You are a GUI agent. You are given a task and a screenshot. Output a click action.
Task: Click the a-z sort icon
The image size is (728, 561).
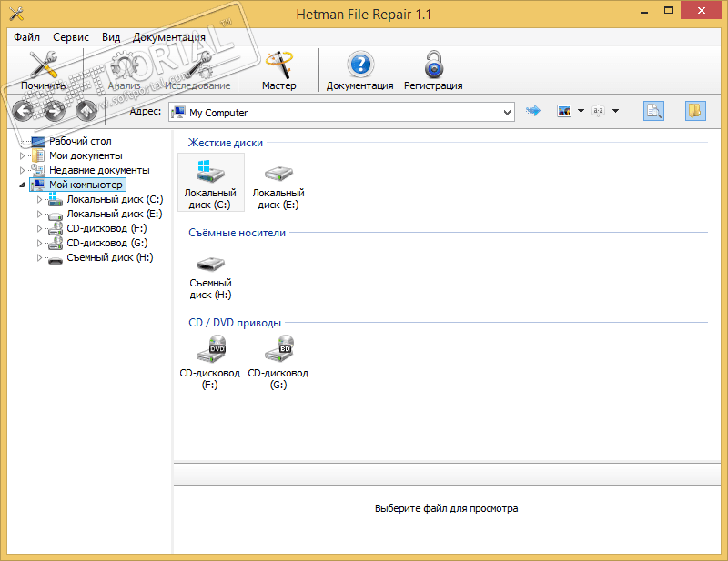coord(599,111)
